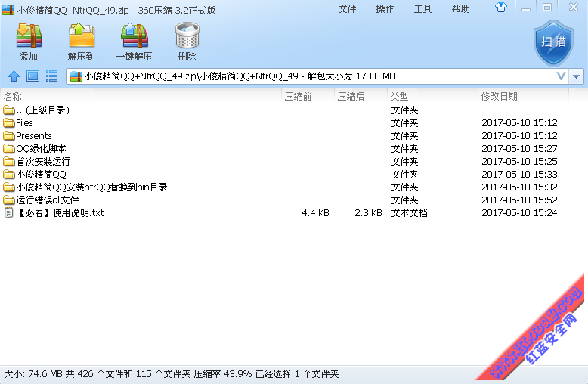Image resolution: width=588 pixels, height=384 pixels.
Task: Click the 360压缩 app icon in title bar
Action: [x=8, y=10]
